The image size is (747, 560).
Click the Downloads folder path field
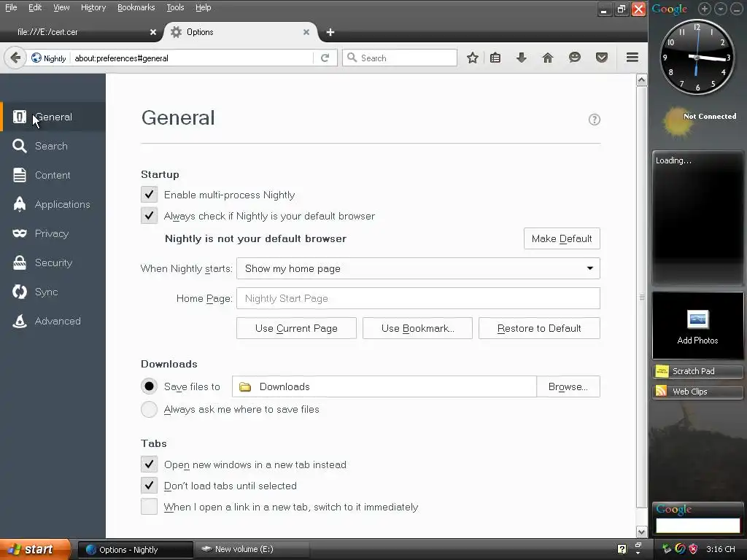click(384, 386)
